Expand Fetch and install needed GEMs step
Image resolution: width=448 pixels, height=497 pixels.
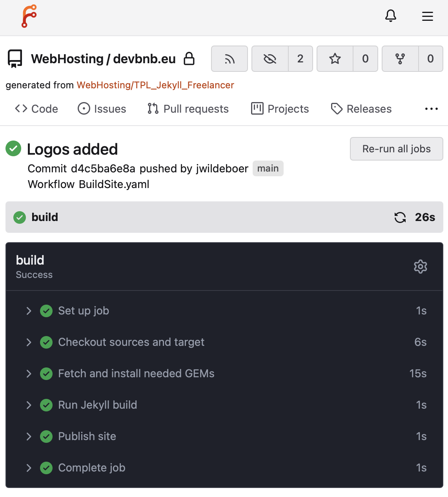(x=224, y=374)
